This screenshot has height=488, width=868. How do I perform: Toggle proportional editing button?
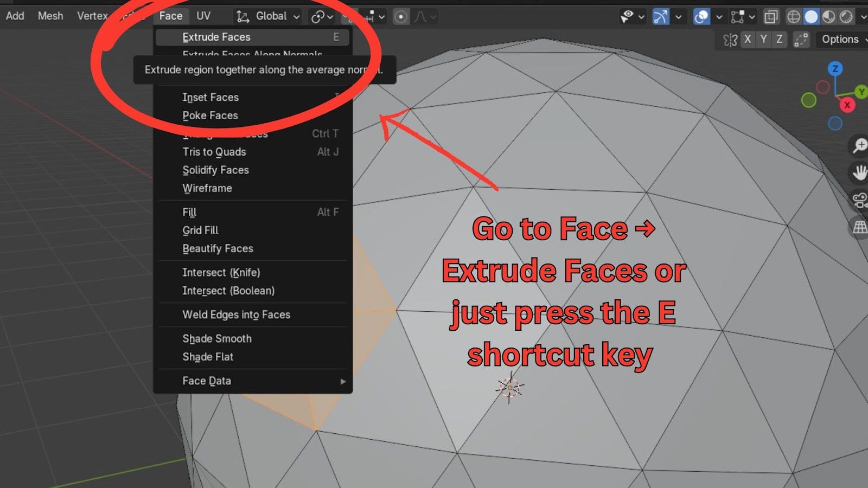click(401, 17)
